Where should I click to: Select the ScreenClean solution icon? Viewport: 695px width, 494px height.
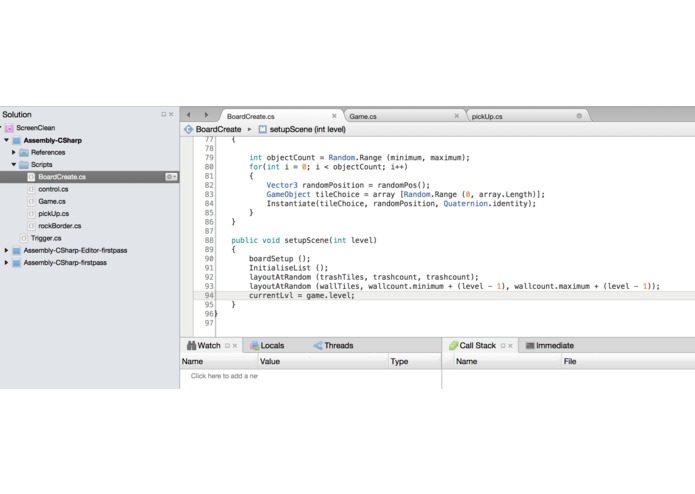tap(9, 128)
